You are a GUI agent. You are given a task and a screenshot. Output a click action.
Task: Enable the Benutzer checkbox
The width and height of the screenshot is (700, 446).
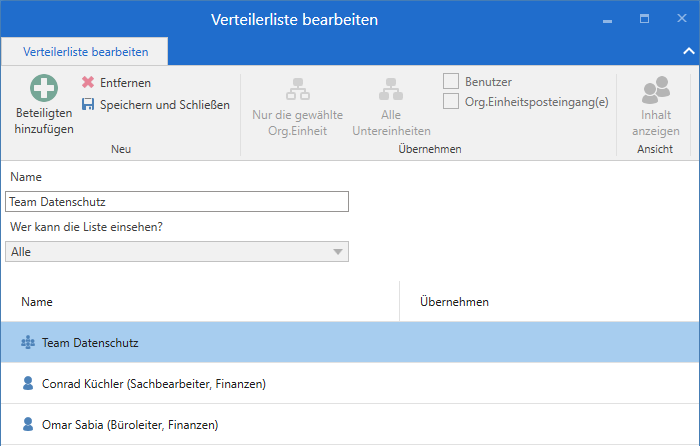[451, 81]
